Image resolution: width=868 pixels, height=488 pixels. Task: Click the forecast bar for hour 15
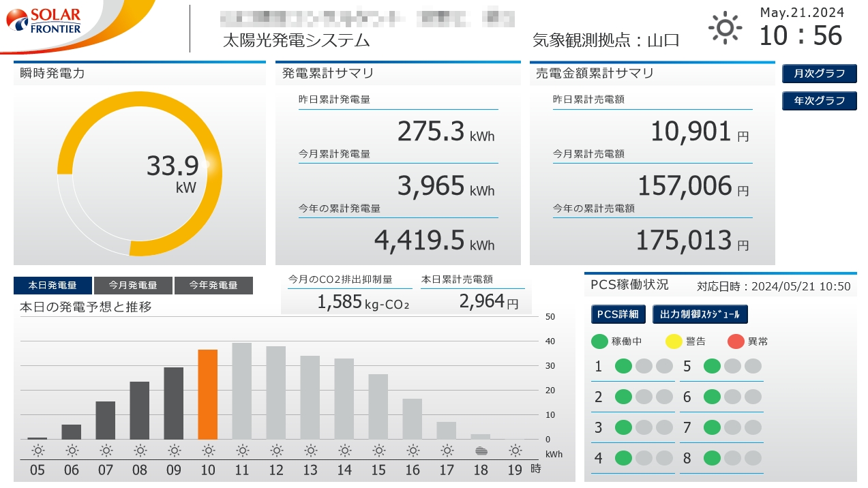pos(378,407)
